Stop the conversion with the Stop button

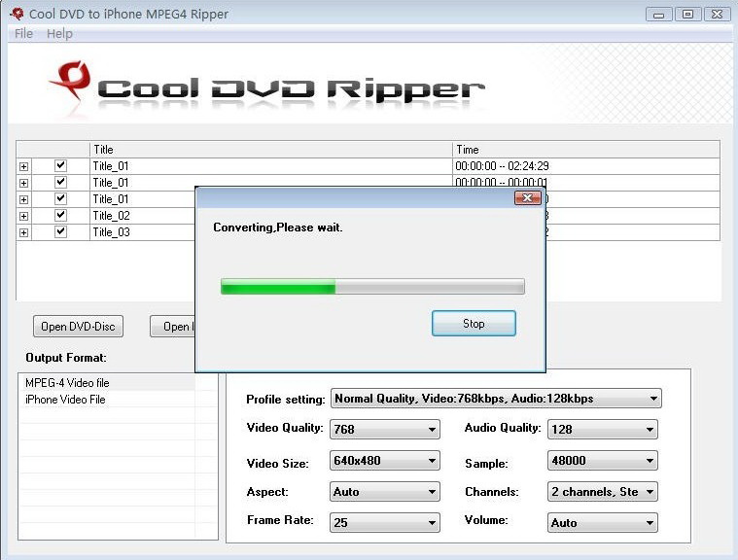tap(474, 324)
